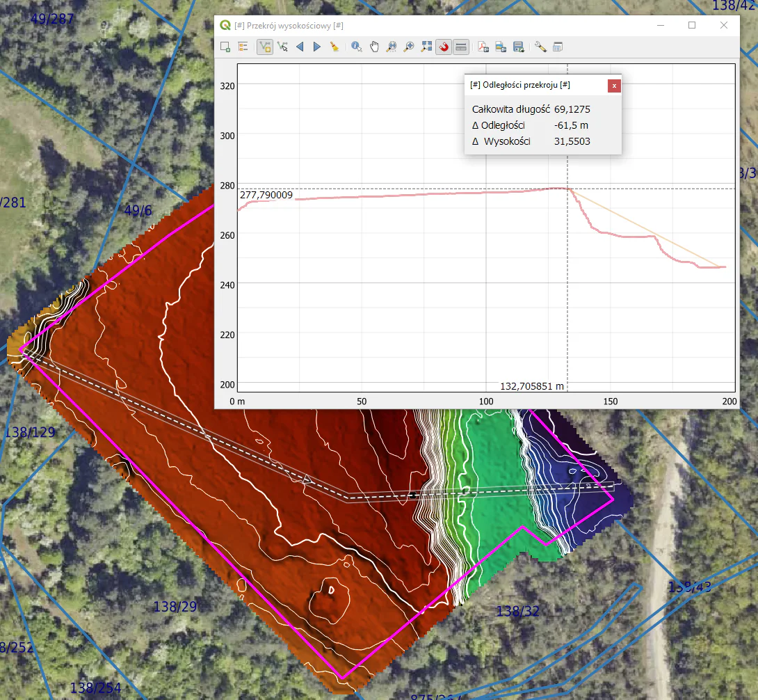
Task: Maximize the Przekrój wysokościowy window
Action: pos(692,25)
